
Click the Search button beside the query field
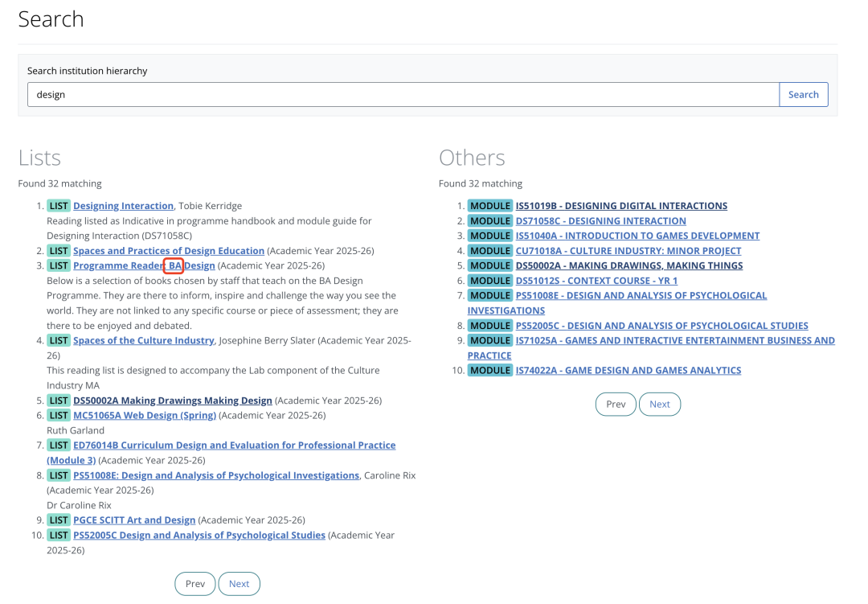(803, 95)
